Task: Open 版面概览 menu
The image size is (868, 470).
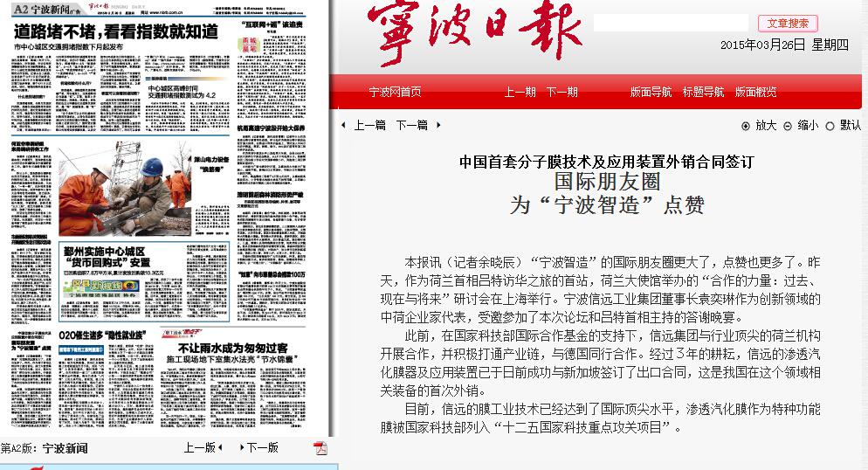Action: (755, 92)
